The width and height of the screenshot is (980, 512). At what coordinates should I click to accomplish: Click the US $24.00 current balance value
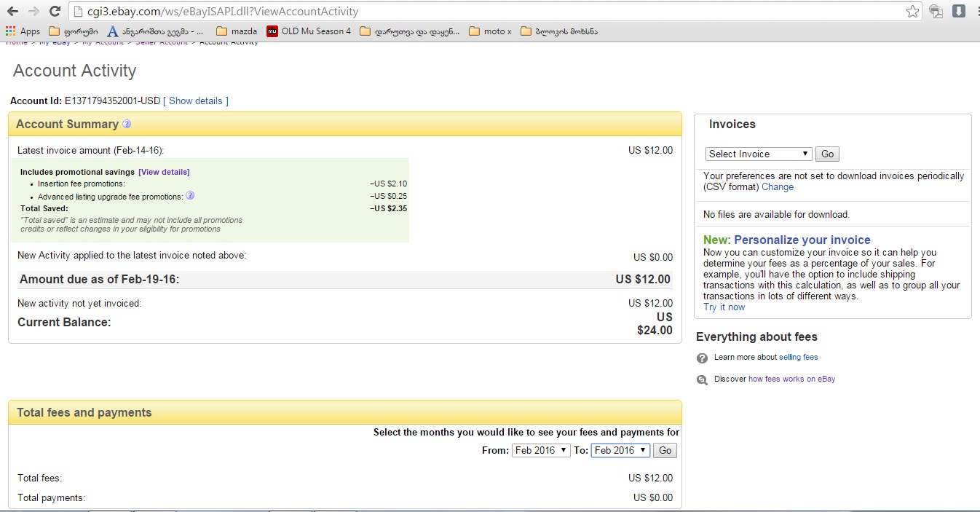coord(655,323)
